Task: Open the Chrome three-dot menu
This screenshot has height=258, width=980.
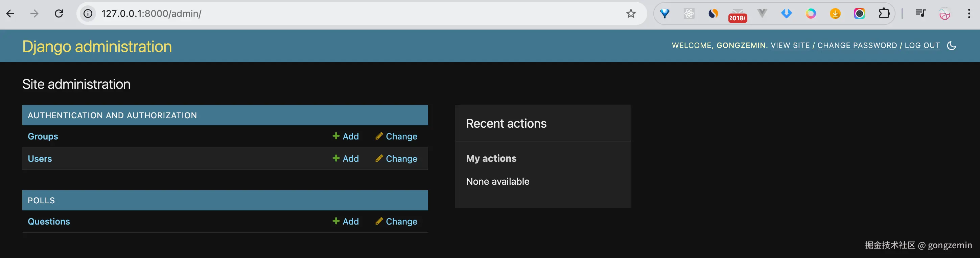Action: 969,14
